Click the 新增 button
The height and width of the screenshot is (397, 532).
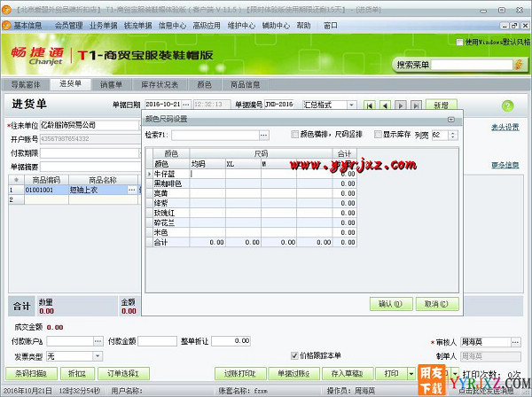(x=441, y=105)
